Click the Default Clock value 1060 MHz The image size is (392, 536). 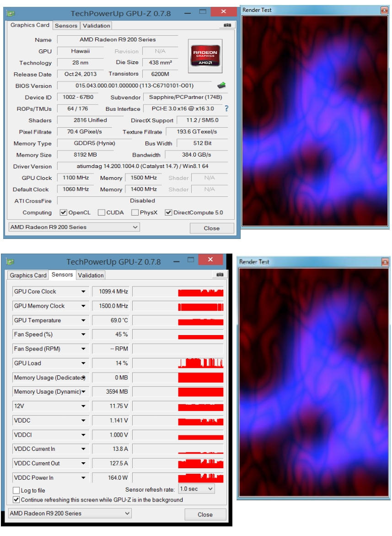76,189
